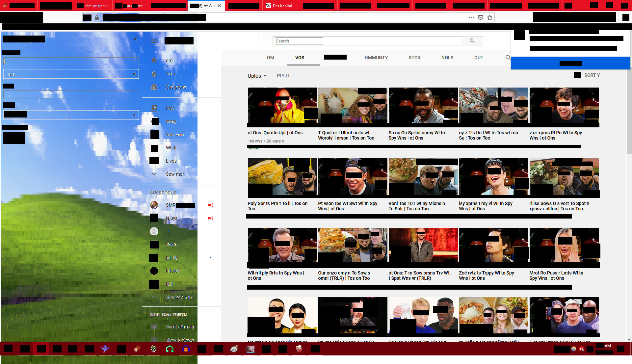Open 'Puly Sor ts Prn t To ll' video title
Viewport: 632px width, 364px height.
click(x=278, y=206)
